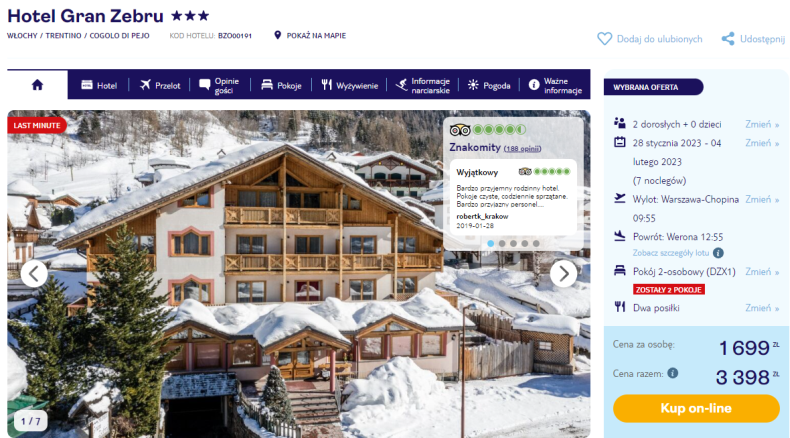Open the home tab icon
Screen dimensions: 790x438
pyautogui.click(x=37, y=85)
